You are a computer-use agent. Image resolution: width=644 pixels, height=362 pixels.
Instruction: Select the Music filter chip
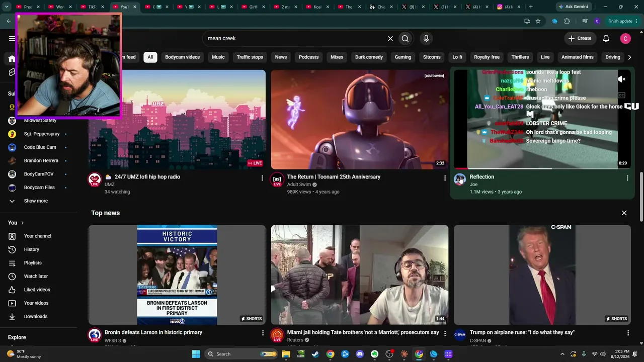coord(218,57)
